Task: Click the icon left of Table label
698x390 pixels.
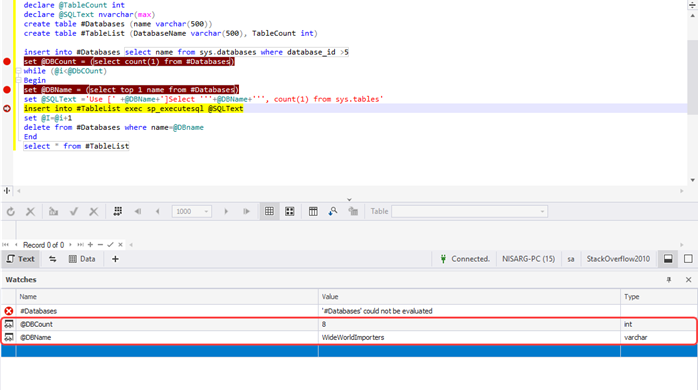Action: [353, 211]
